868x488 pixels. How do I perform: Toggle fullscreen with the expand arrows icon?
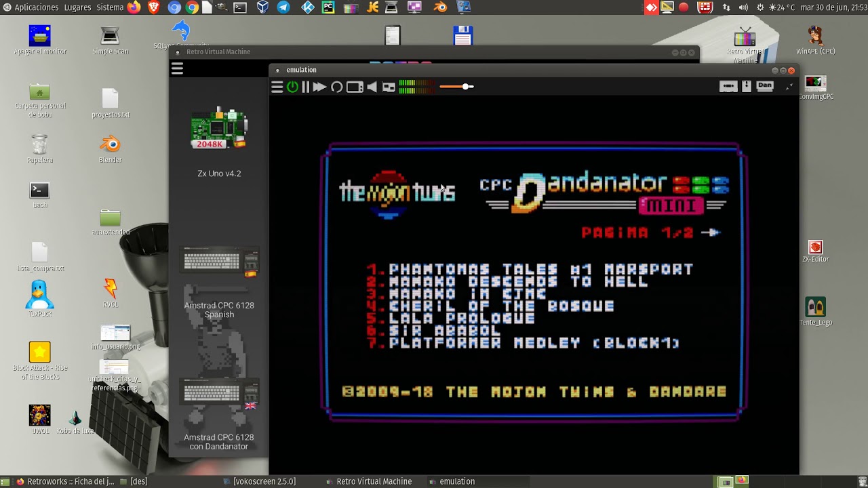click(x=789, y=87)
